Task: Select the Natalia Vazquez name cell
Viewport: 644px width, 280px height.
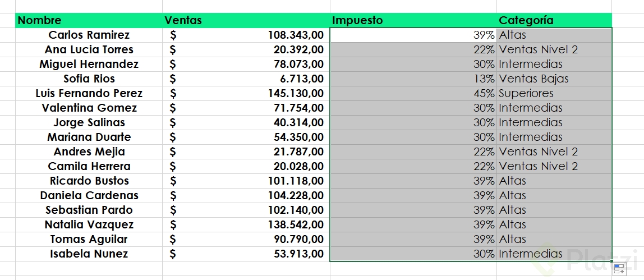Action: (x=89, y=224)
